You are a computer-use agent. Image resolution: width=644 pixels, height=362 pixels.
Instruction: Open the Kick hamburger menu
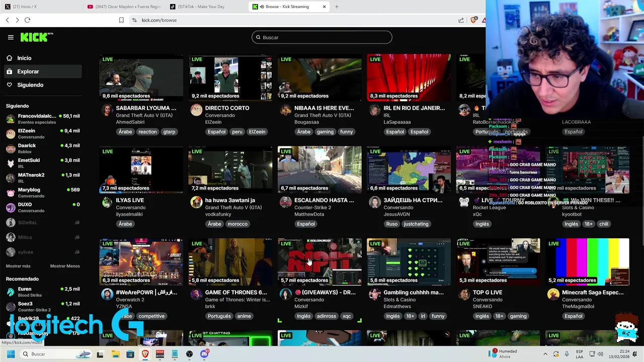coord(11,37)
